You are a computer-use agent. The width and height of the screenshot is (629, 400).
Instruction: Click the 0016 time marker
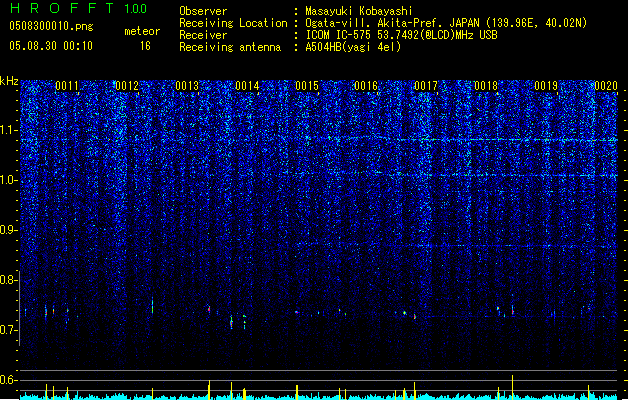tap(366, 86)
